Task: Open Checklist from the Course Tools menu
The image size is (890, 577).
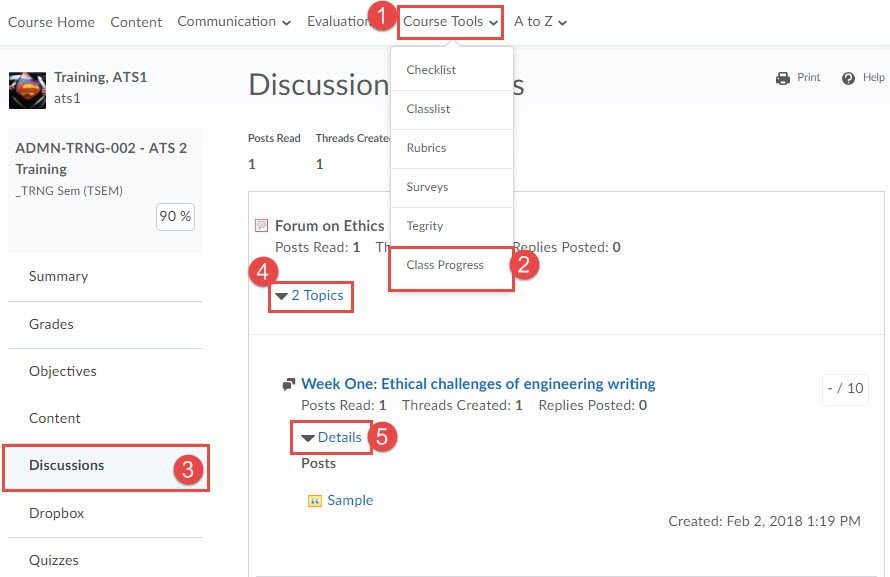Action: 431,70
